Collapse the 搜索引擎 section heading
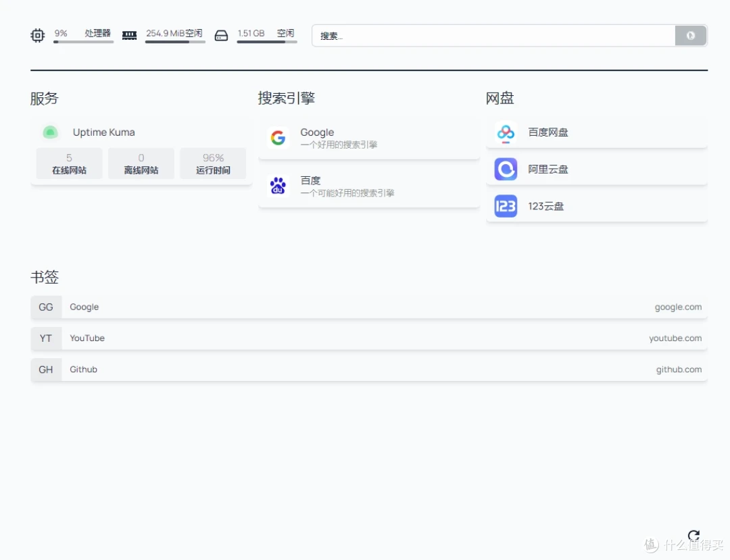730x560 pixels. 287,99
